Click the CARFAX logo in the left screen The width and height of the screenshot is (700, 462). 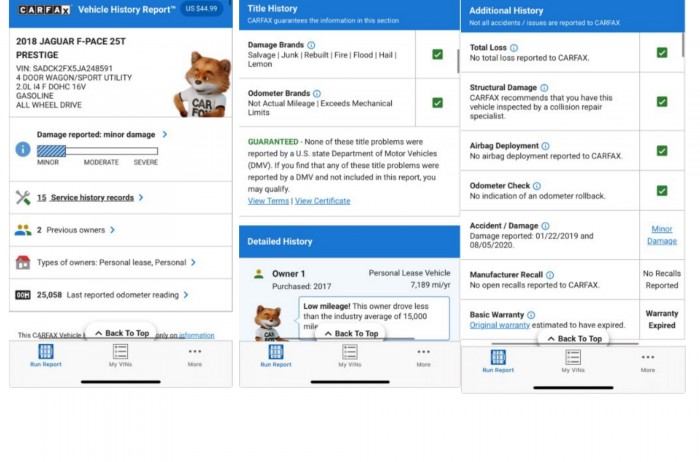pyautogui.click(x=44, y=9)
